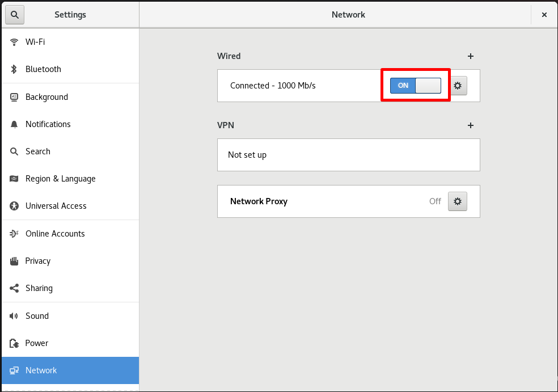Click the Bluetooth icon in sidebar
558x392 pixels.
pos(14,69)
